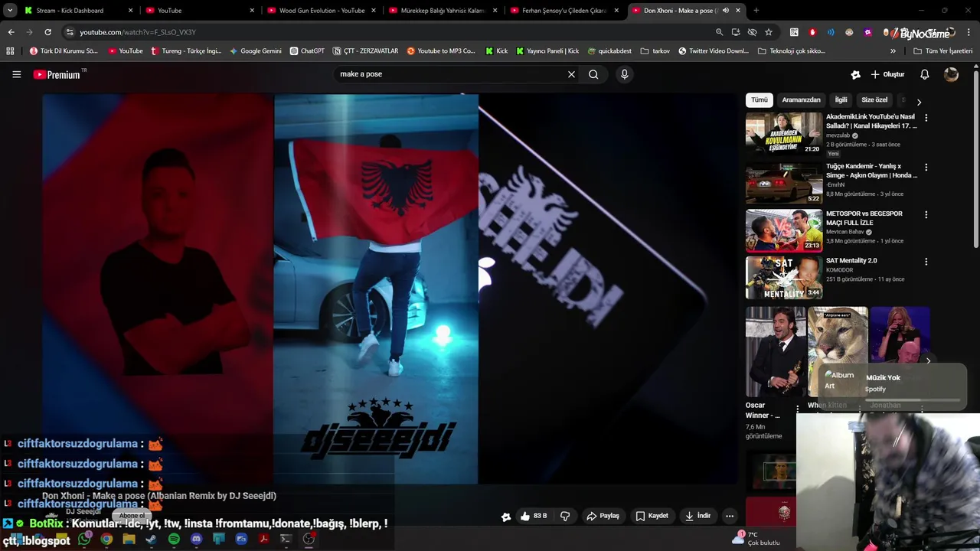Viewport: 980px width, 551px height.
Task: Open Tuğçe Kandemir video thumbnail
Action: (784, 182)
